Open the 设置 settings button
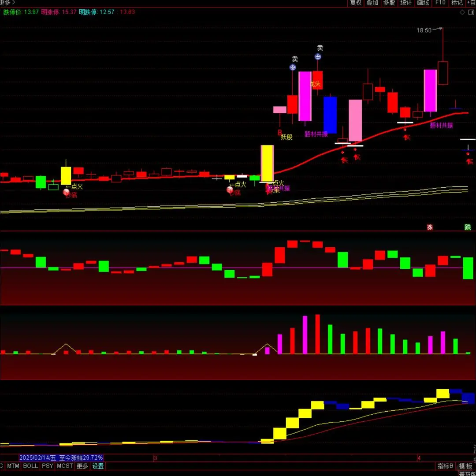Screen dimensions: 476x476 (x=98, y=466)
